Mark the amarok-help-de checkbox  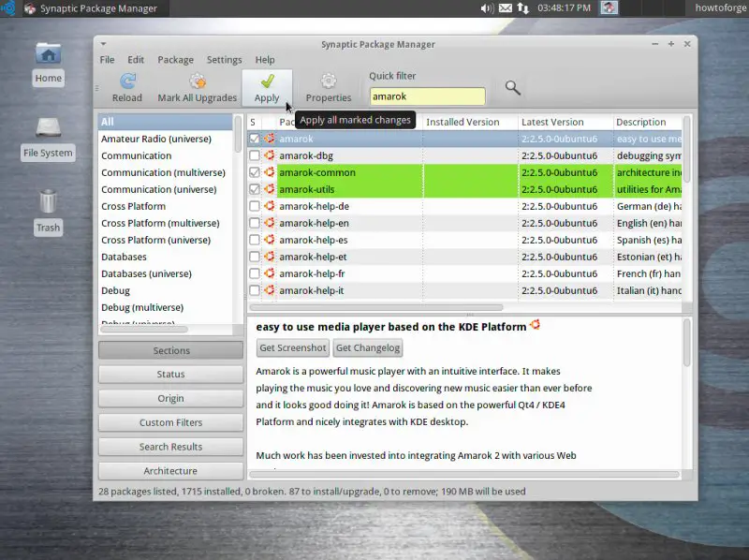click(255, 206)
